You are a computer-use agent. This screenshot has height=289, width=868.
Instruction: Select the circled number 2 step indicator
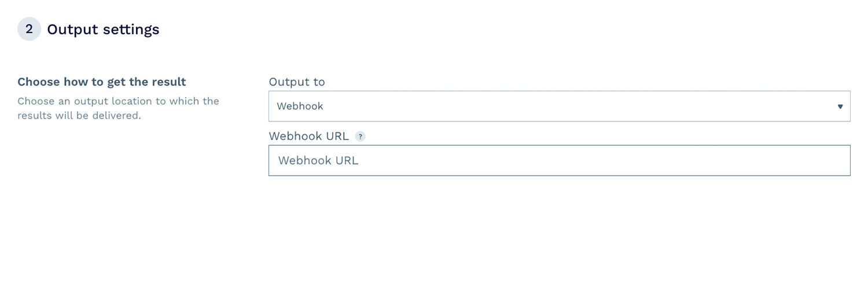coord(29,29)
